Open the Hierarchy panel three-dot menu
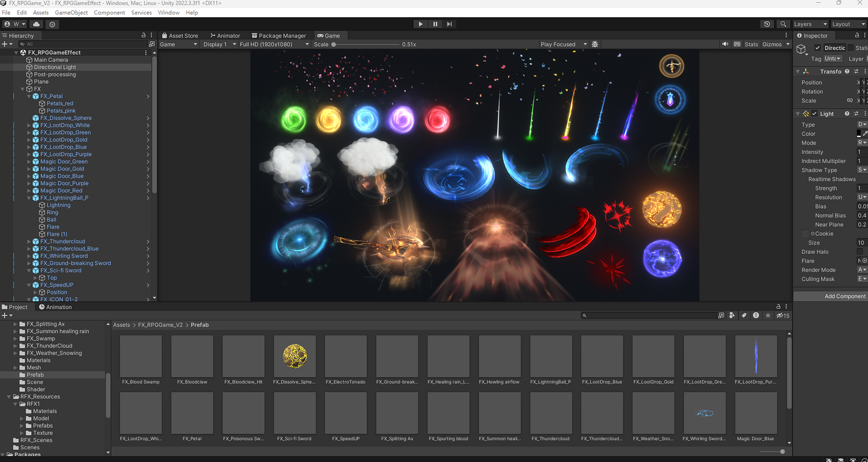868x462 pixels. (152, 35)
